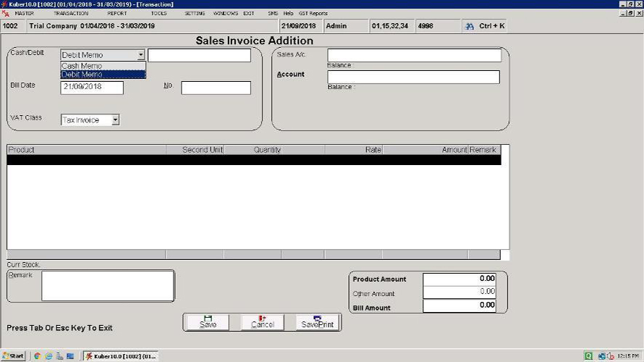Open the Transaction menu
This screenshot has height=362, width=644.
click(x=71, y=14)
